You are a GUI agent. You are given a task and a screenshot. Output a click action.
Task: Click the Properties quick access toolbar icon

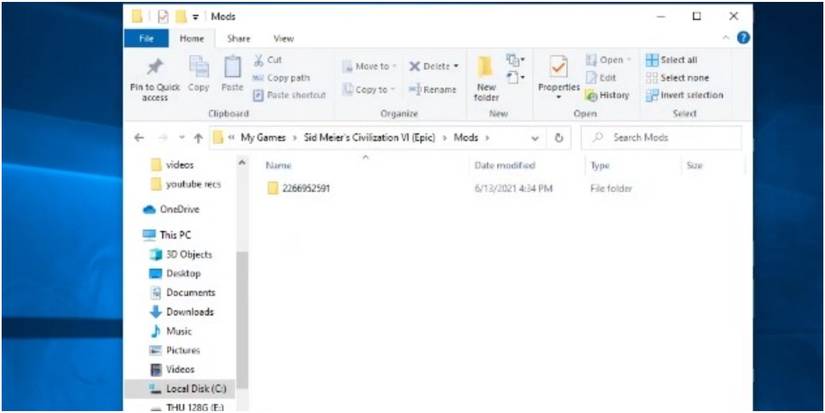tap(164, 17)
